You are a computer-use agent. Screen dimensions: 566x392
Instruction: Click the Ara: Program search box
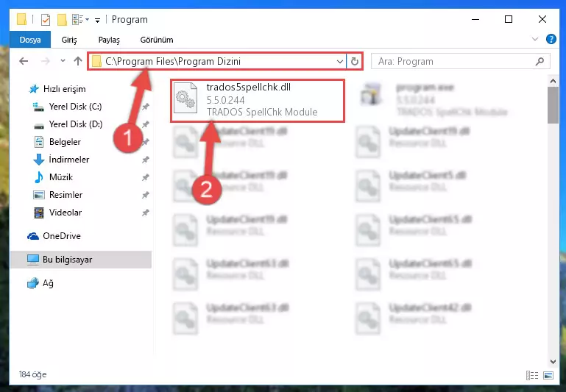click(460, 61)
